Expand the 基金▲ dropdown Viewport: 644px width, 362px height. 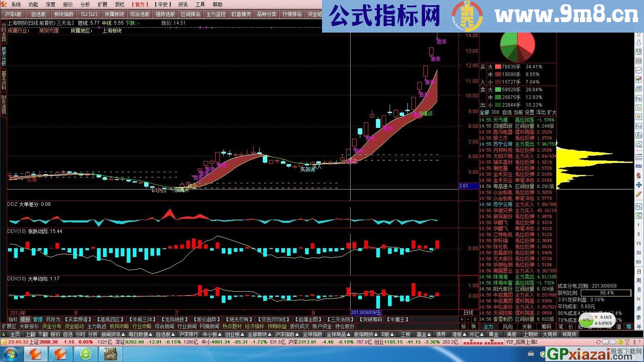click(424, 334)
